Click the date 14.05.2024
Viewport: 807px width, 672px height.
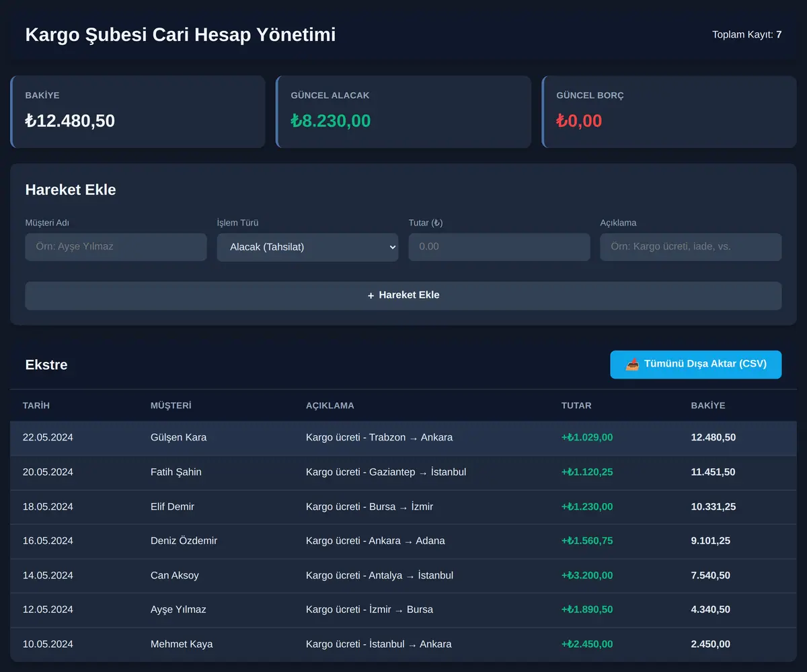point(48,575)
